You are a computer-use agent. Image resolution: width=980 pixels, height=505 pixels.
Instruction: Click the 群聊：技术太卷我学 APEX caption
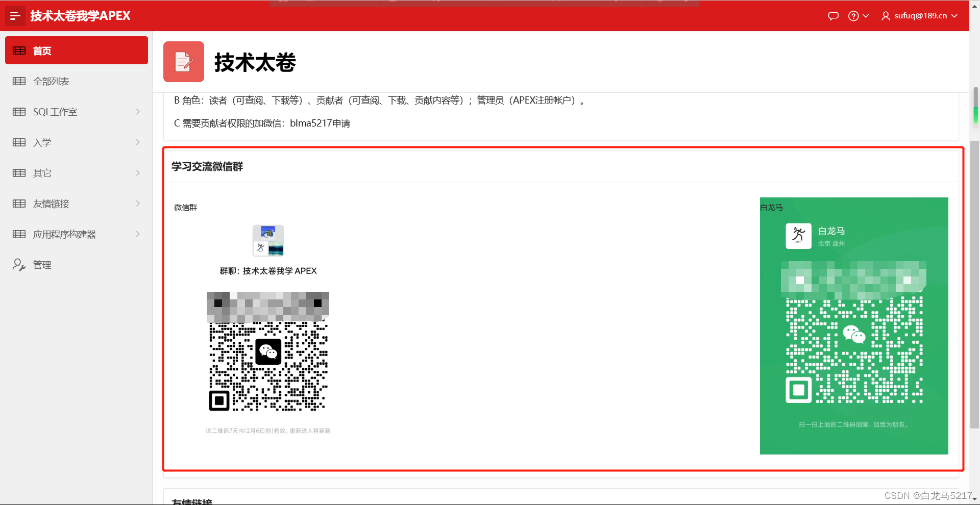click(x=268, y=271)
